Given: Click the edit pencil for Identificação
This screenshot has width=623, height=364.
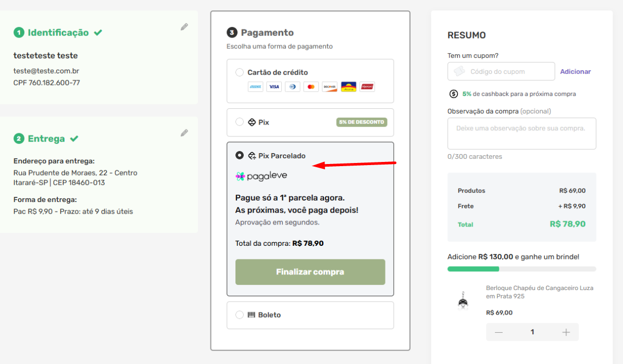Looking at the screenshot, I should (184, 27).
